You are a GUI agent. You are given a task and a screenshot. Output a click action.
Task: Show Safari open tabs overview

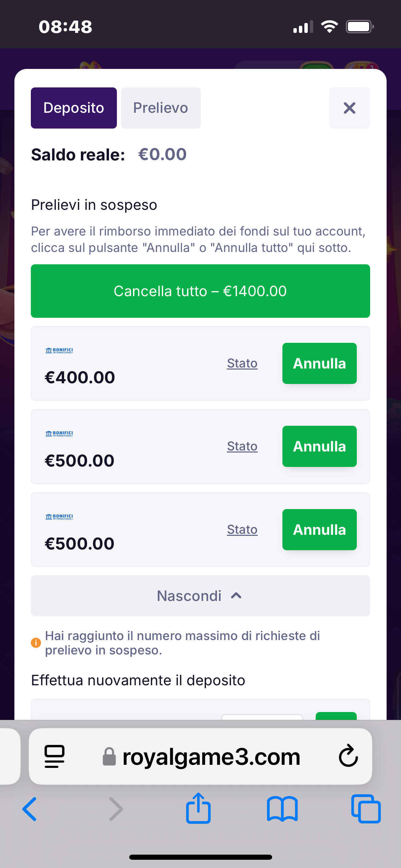click(366, 809)
